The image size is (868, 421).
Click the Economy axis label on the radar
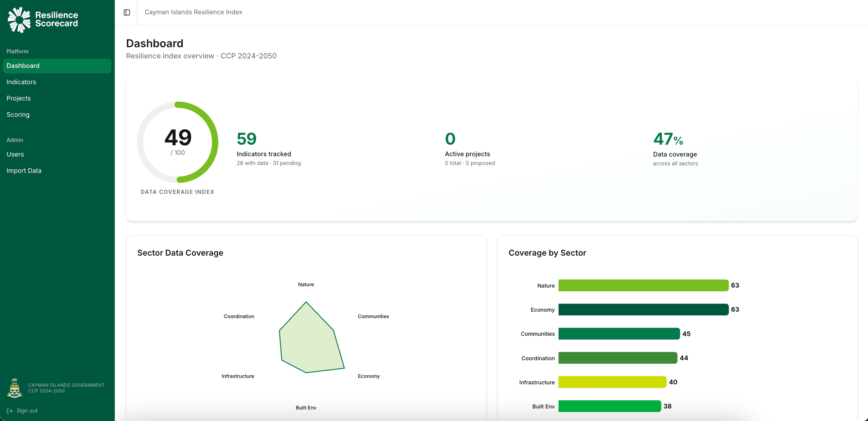pyautogui.click(x=368, y=376)
